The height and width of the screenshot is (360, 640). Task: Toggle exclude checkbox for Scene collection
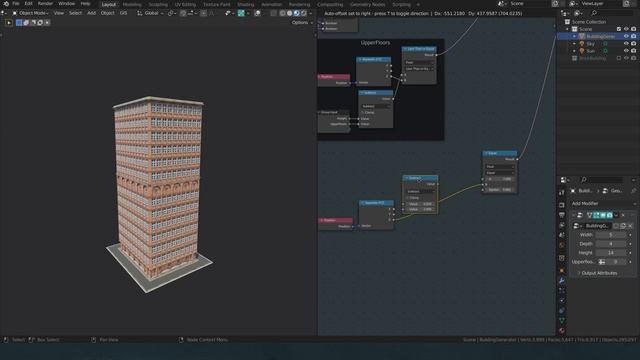(619, 29)
